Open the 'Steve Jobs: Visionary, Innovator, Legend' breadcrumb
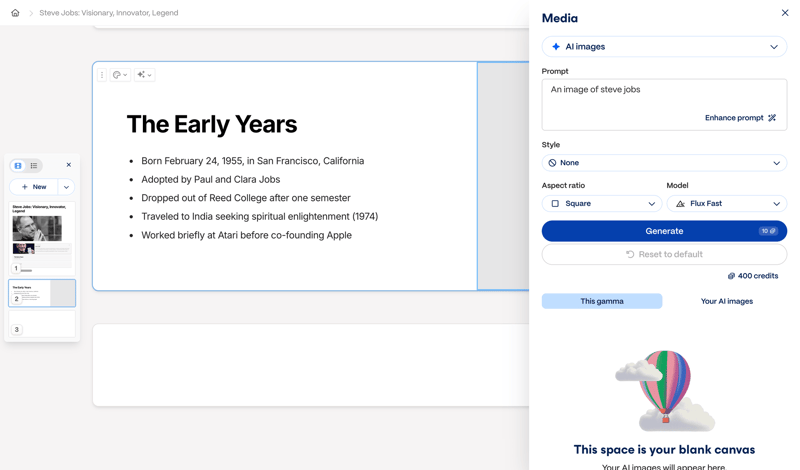Image resolution: width=800 pixels, height=470 pixels. (109, 13)
